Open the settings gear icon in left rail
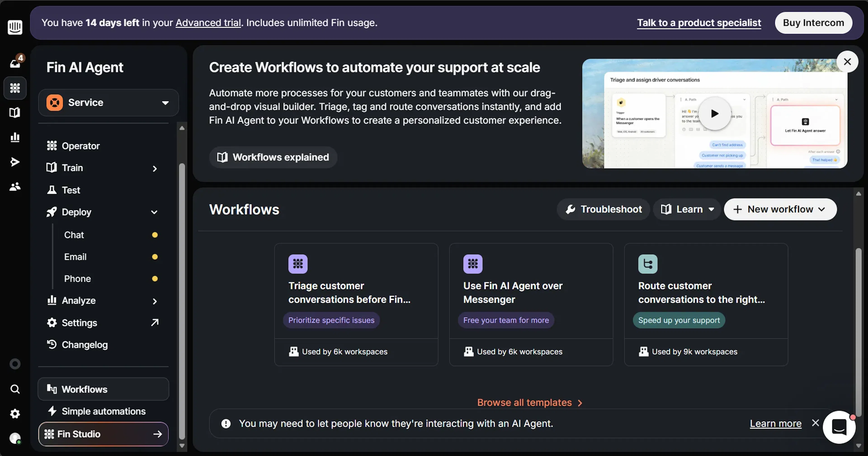The image size is (868, 456). [15, 413]
